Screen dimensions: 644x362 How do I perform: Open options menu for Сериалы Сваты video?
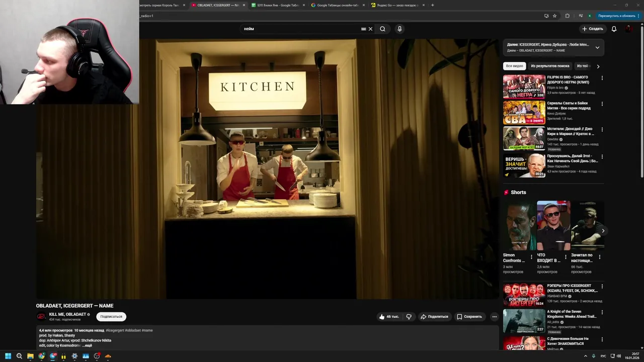click(602, 104)
